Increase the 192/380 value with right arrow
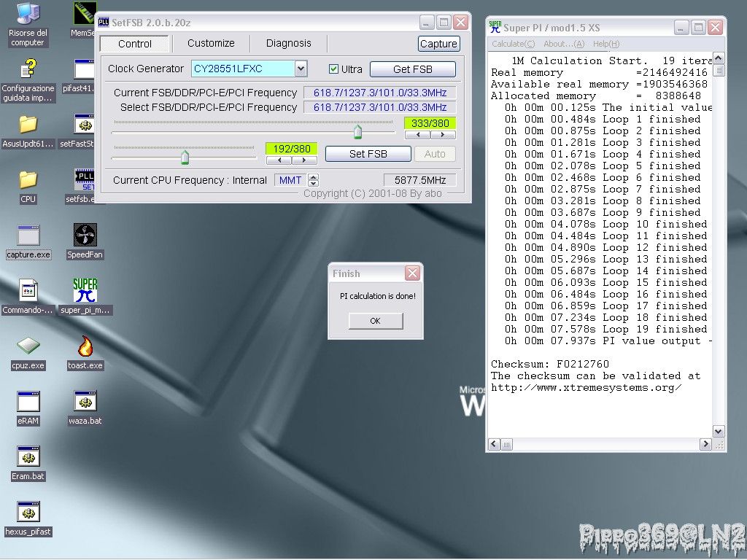 pyautogui.click(x=304, y=160)
